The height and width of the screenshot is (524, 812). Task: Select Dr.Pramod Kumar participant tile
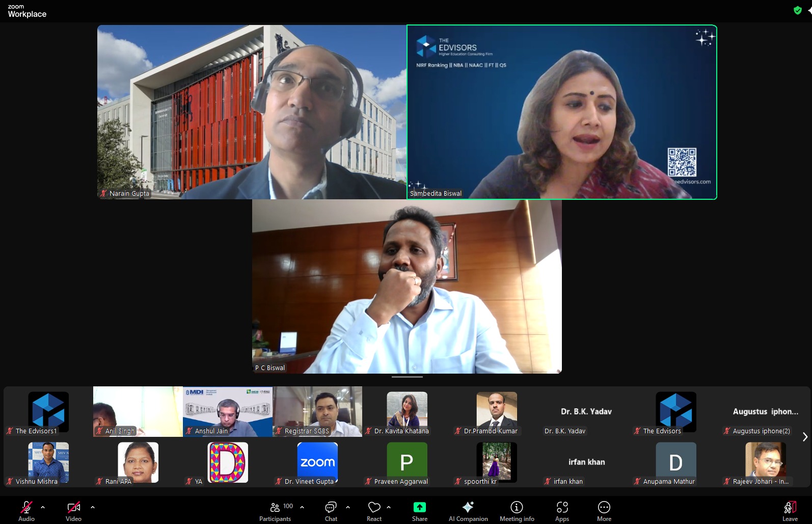[x=497, y=412]
